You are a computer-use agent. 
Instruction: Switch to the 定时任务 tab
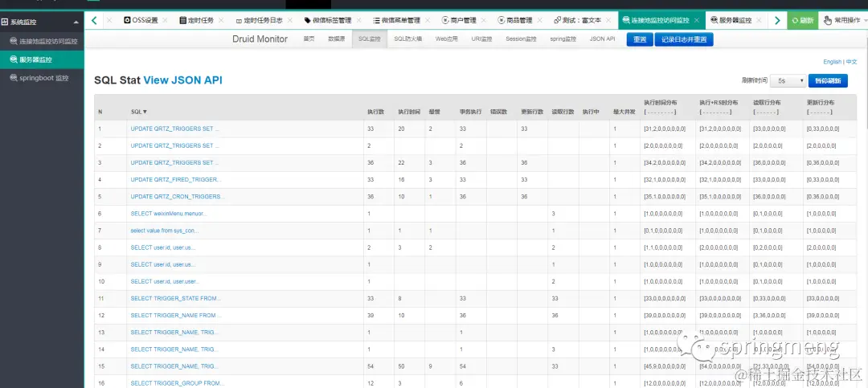(197, 20)
